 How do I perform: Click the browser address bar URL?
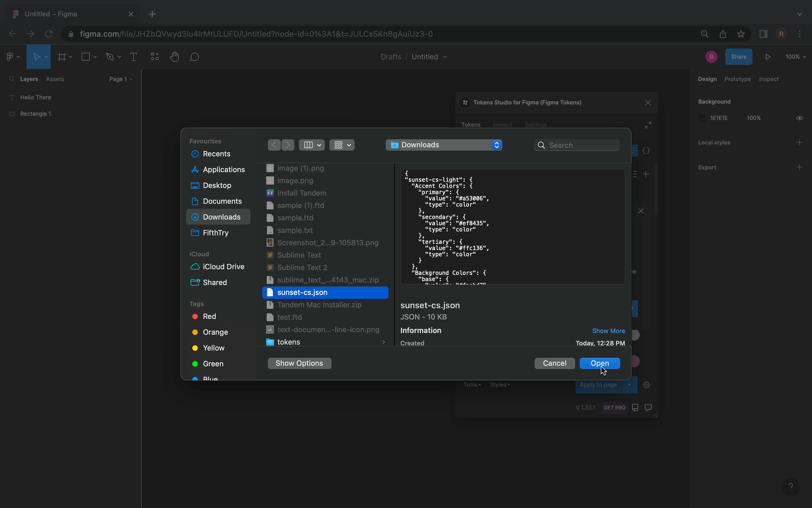(256, 34)
